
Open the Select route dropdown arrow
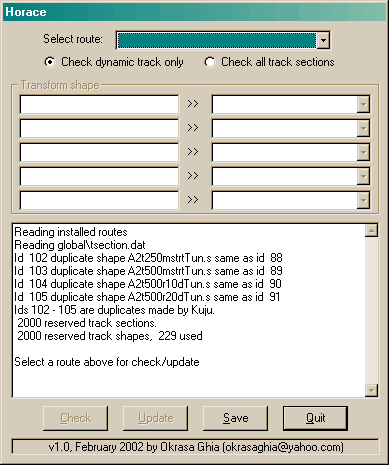(323, 40)
